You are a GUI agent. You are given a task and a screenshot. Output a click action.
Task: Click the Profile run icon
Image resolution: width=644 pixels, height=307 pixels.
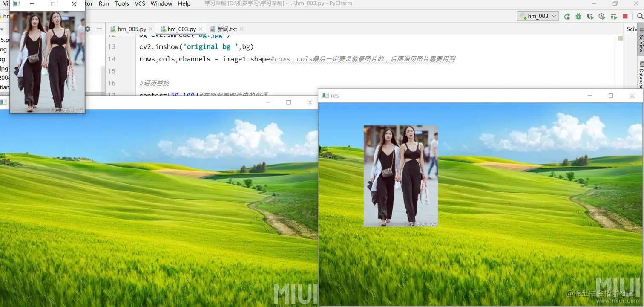[602, 16]
